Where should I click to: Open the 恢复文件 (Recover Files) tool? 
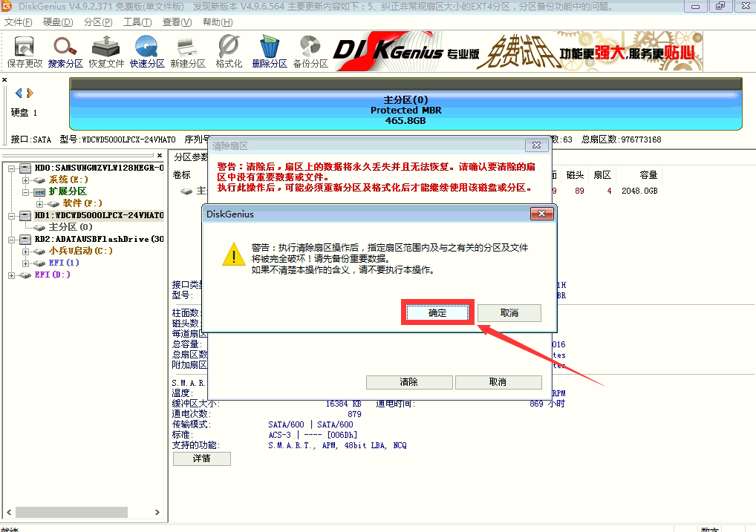click(105, 50)
